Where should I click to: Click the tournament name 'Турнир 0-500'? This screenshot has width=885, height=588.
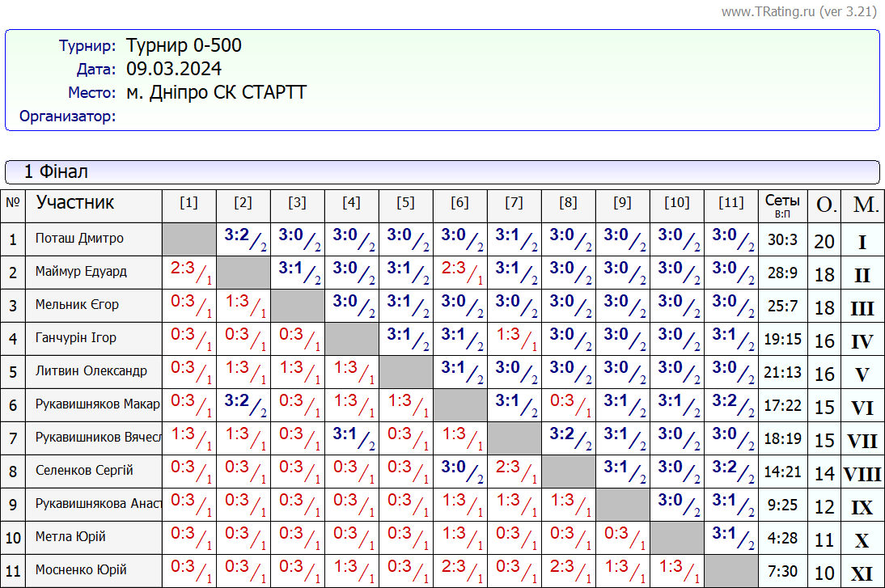(x=184, y=45)
